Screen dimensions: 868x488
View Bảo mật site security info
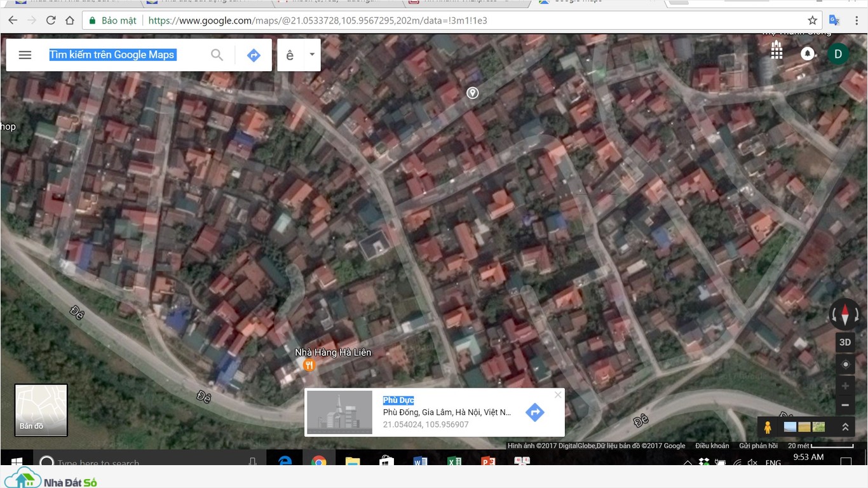click(112, 20)
